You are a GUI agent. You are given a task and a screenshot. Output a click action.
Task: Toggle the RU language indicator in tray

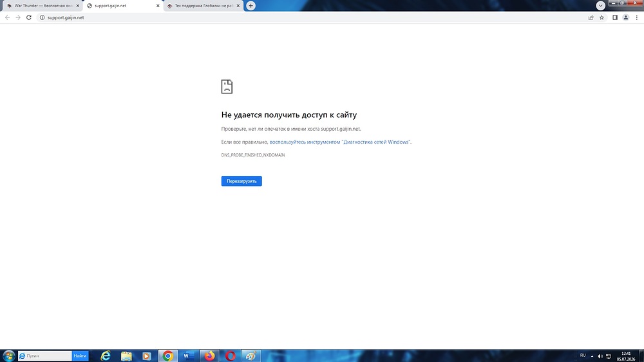pos(583,356)
